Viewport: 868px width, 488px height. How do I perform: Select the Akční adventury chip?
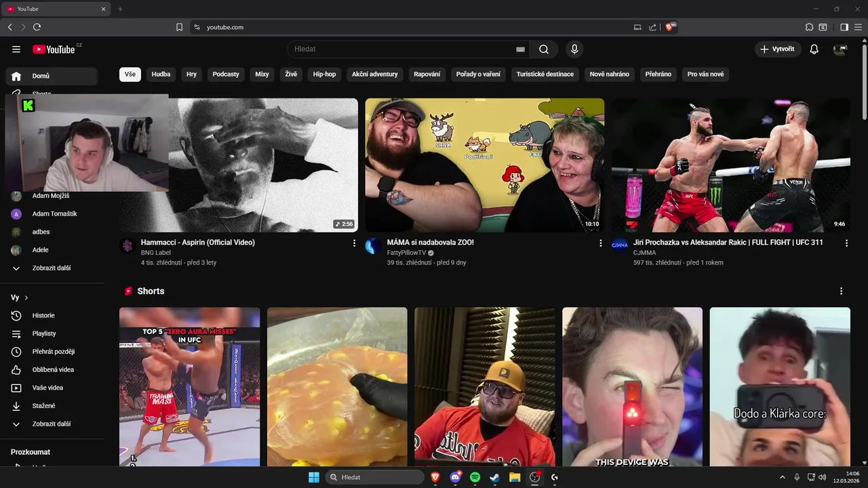click(x=375, y=74)
